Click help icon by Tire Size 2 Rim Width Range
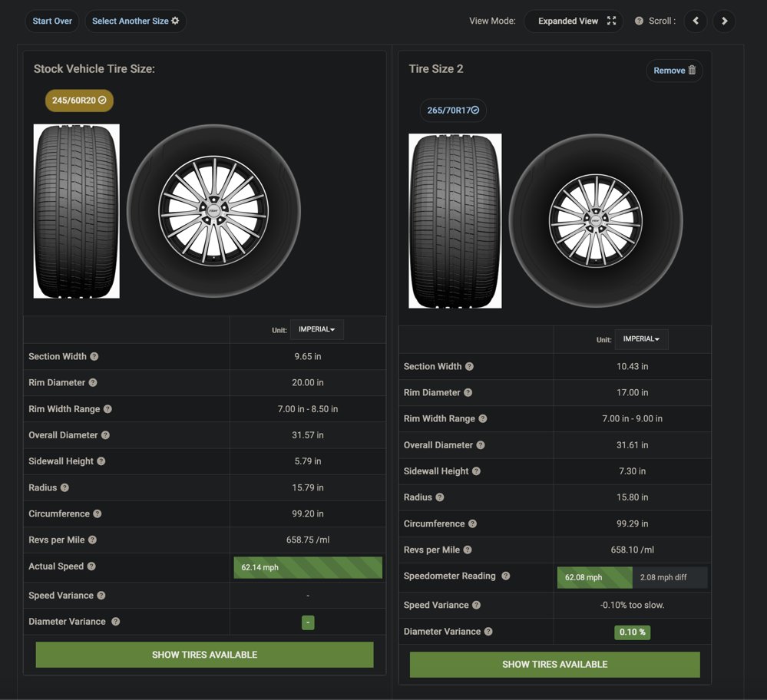This screenshot has width=767, height=700. pyautogui.click(x=483, y=419)
